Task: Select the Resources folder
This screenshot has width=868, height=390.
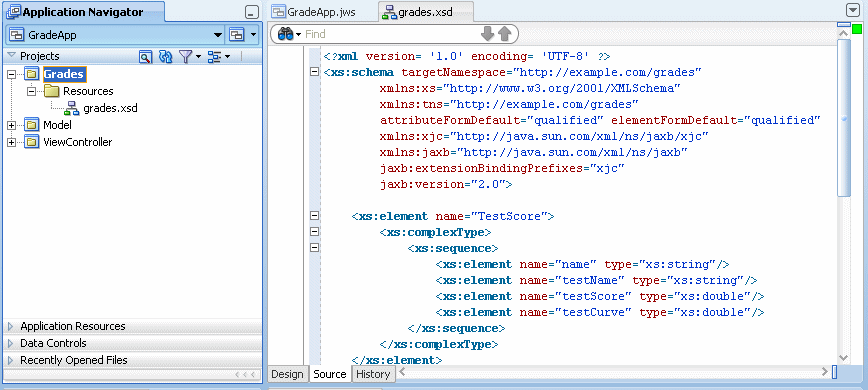Action: tap(88, 91)
